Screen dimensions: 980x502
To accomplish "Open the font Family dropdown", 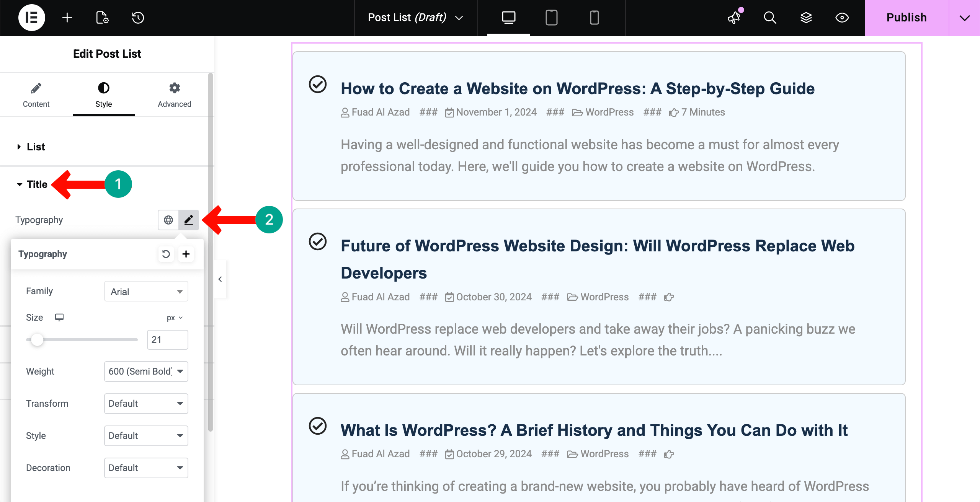I will [x=146, y=291].
